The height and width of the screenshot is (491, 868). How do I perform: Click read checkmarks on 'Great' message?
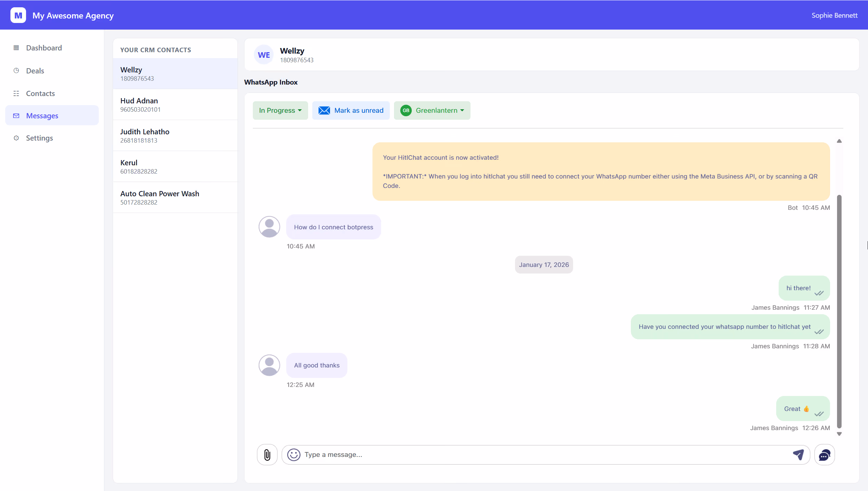click(819, 414)
